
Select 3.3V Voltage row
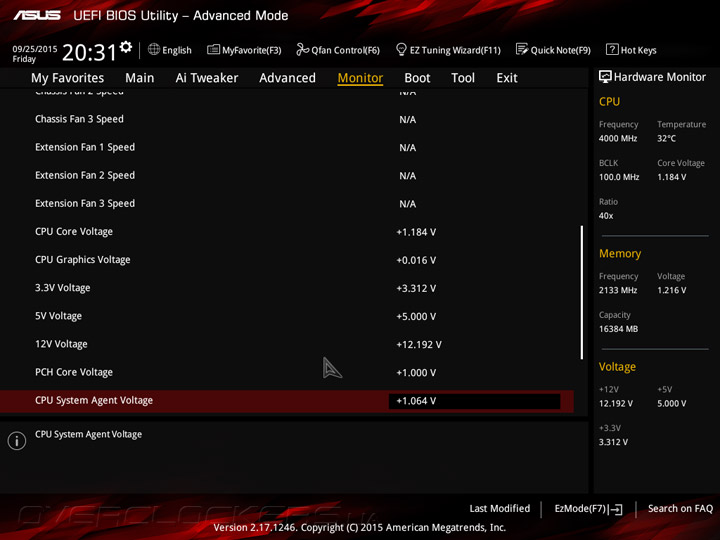click(287, 288)
